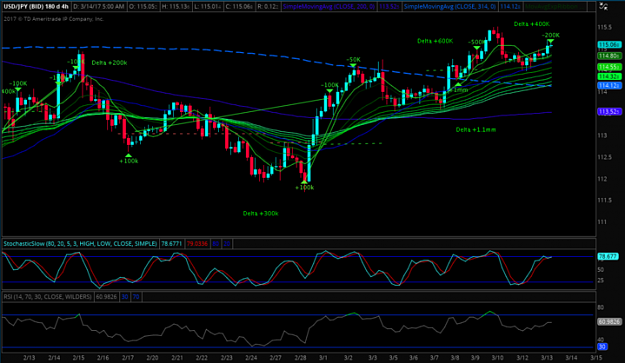
Task: Select the Delta +600K annotation
Action: coord(435,41)
